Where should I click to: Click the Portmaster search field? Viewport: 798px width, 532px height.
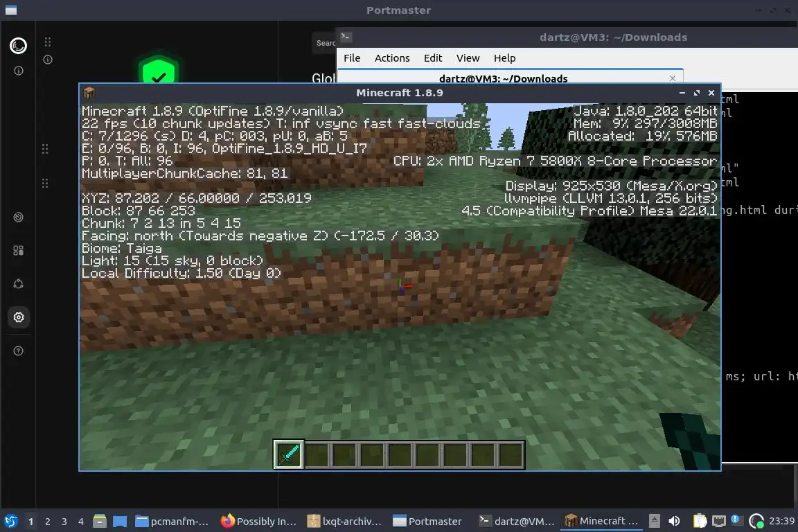point(324,43)
